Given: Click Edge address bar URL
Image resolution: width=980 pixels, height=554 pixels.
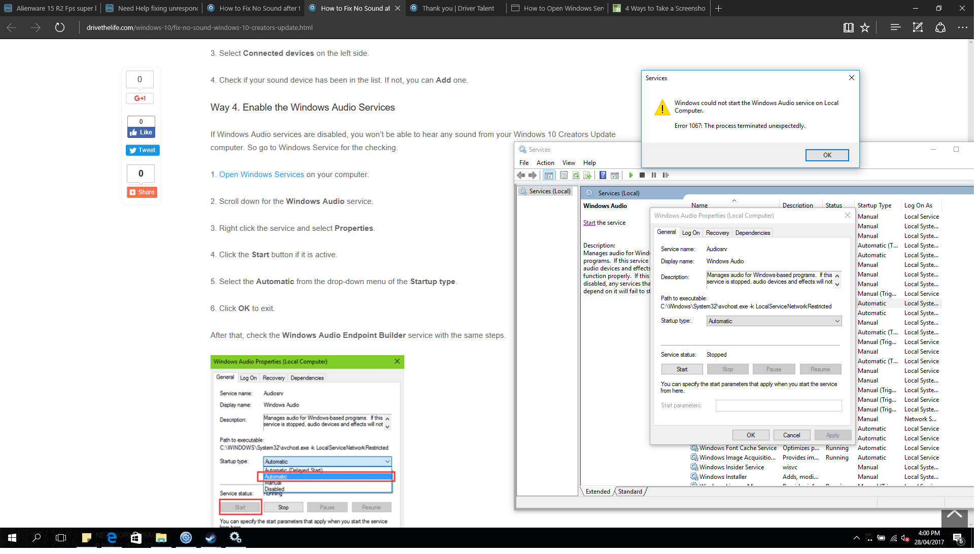Looking at the screenshot, I should 201,28.
